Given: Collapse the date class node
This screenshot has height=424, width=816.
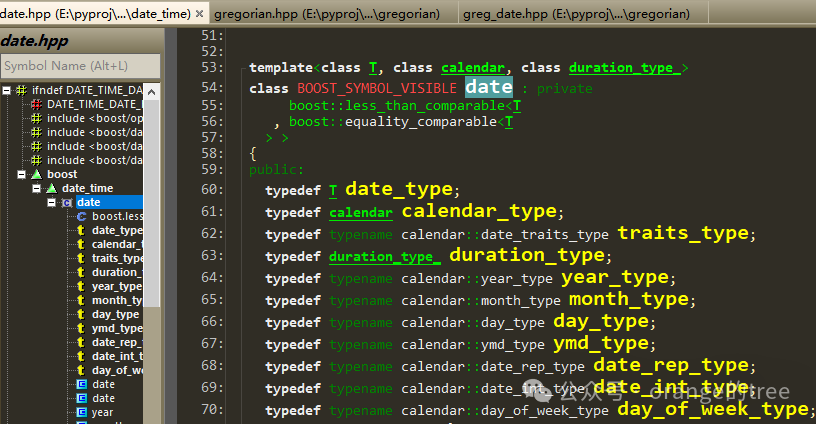Looking at the screenshot, I should (52, 202).
